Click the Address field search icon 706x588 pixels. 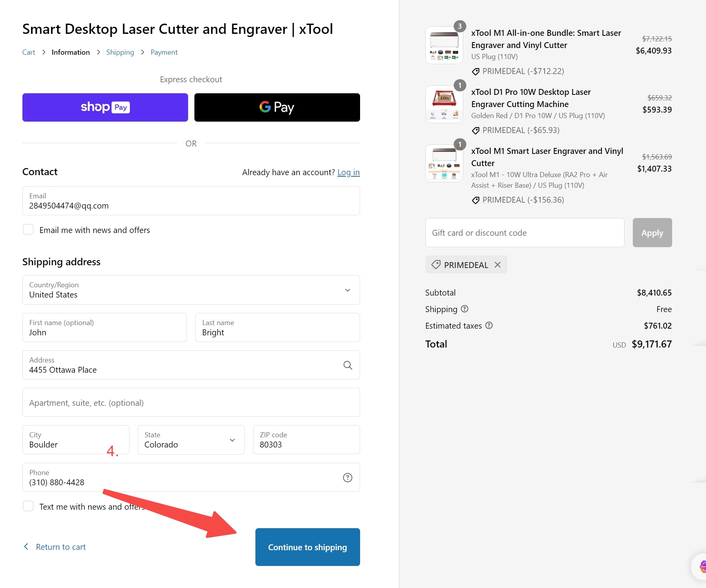coord(347,365)
